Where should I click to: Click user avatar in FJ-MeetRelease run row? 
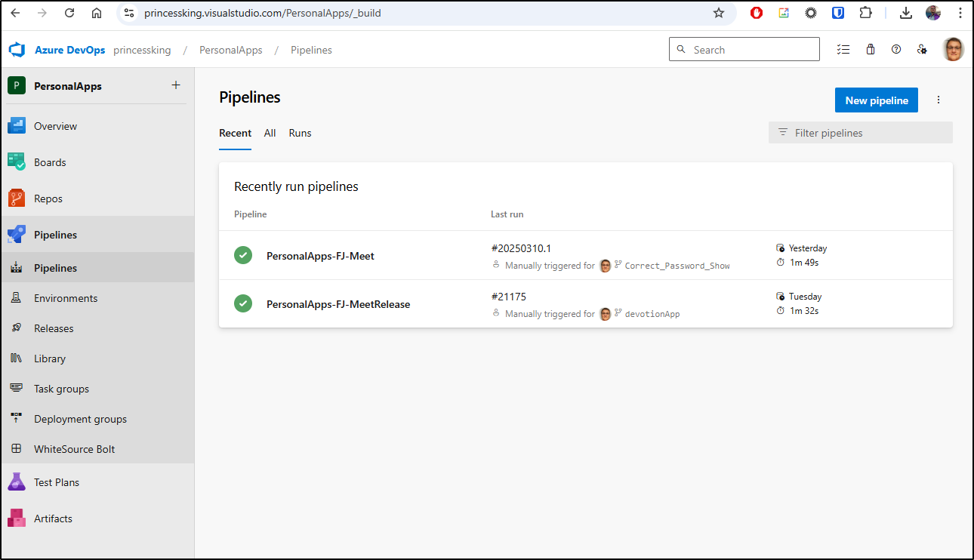tap(605, 314)
